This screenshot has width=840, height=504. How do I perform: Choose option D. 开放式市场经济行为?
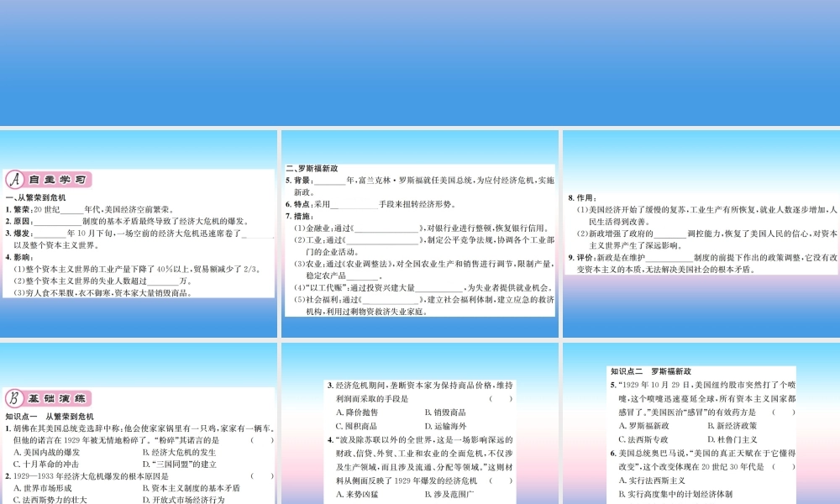(x=184, y=500)
